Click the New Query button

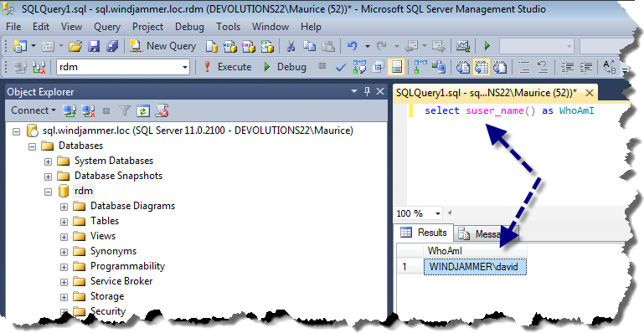point(163,46)
